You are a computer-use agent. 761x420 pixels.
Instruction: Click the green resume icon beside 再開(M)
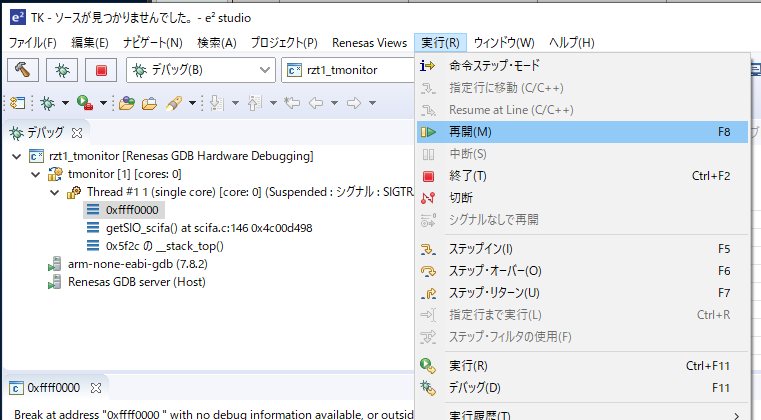click(428, 132)
